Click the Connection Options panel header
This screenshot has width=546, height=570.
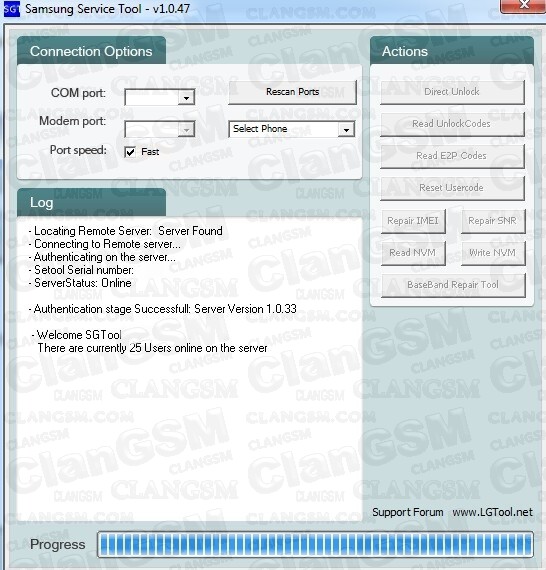(x=91, y=51)
